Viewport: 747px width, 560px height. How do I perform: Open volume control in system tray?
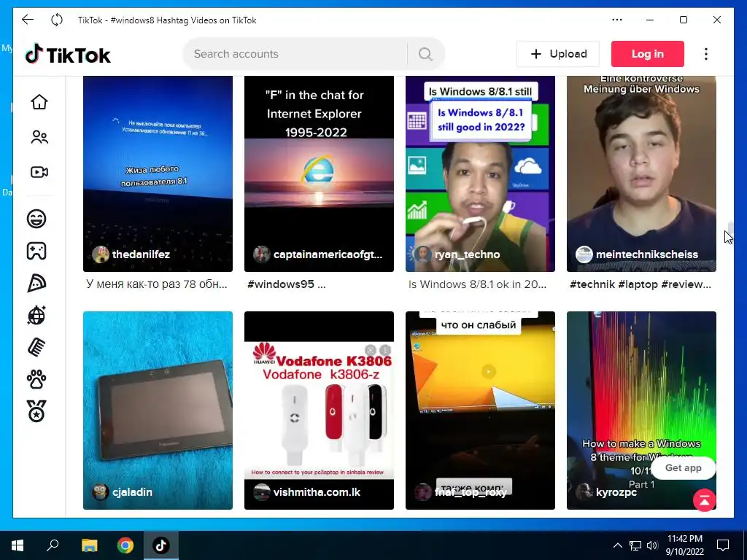652,545
